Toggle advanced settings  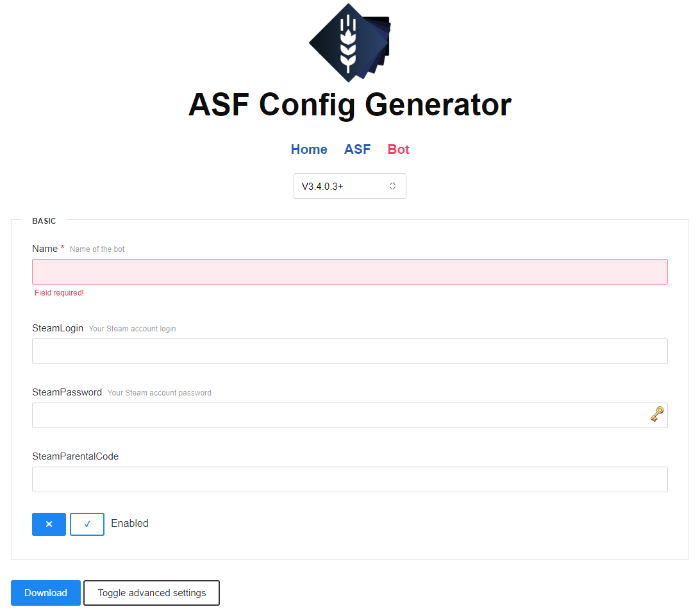click(152, 593)
